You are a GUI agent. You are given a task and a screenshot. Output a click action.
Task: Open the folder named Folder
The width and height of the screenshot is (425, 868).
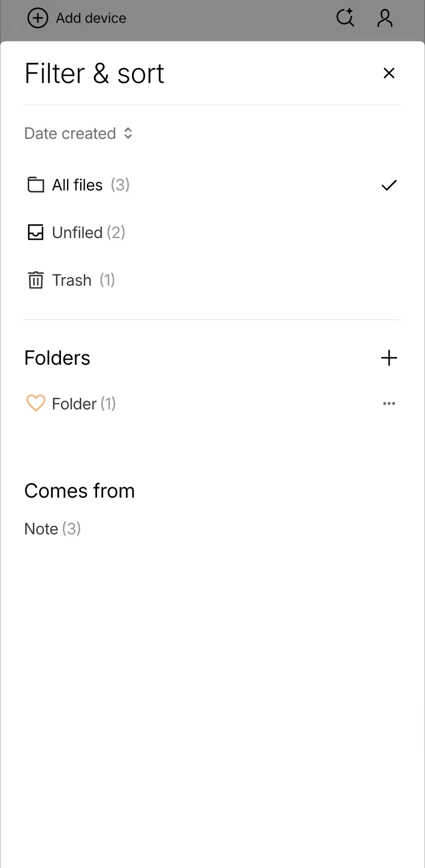pyautogui.click(x=84, y=404)
